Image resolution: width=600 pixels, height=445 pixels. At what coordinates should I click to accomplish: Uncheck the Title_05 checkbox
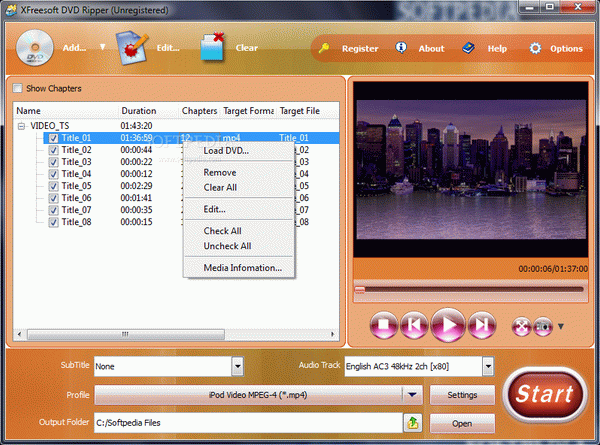point(54,186)
